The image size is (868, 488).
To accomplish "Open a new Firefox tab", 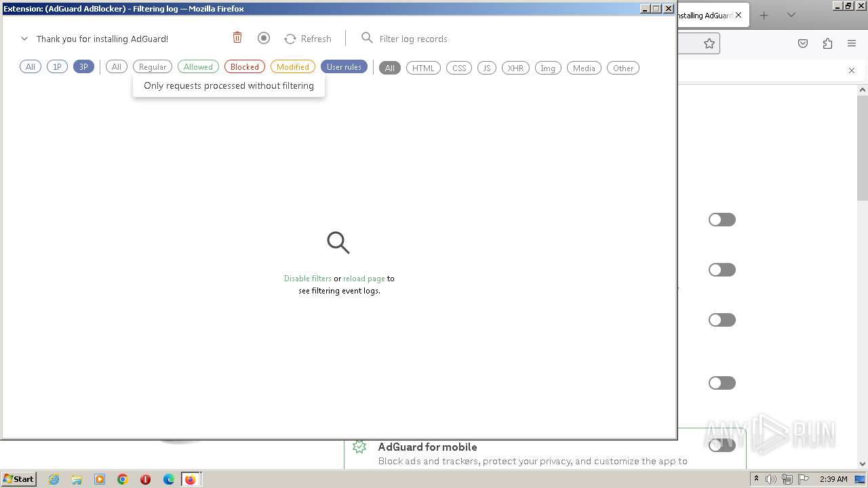I will [x=764, y=15].
